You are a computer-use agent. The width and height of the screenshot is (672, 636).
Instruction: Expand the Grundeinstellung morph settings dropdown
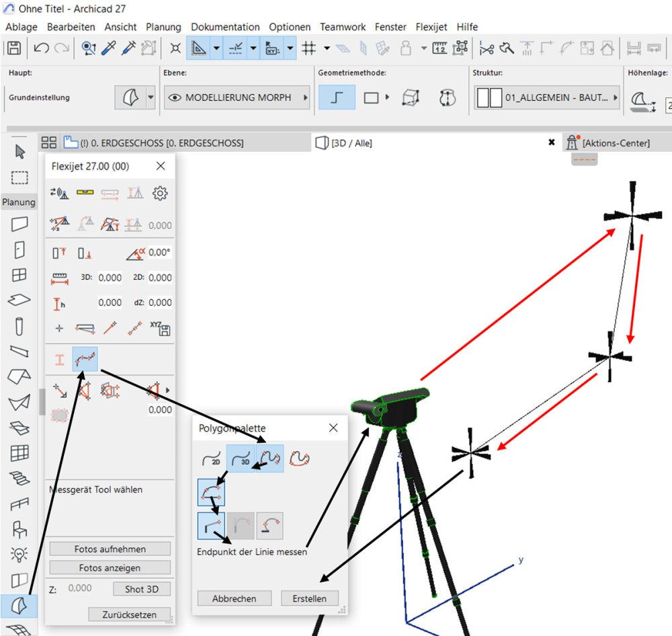tap(151, 97)
